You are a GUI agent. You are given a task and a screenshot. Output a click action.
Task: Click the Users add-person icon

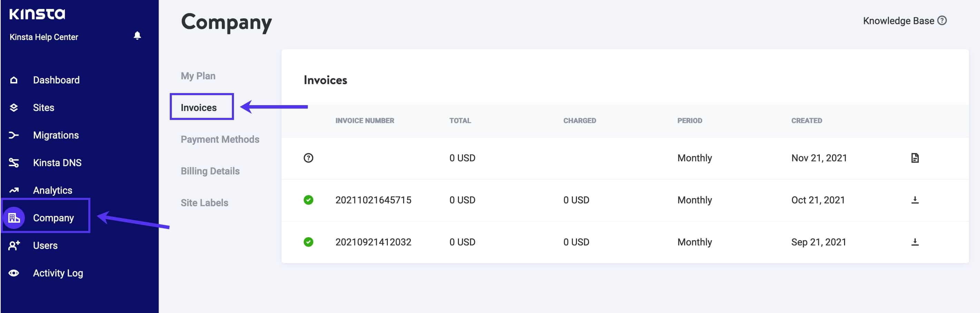(14, 245)
